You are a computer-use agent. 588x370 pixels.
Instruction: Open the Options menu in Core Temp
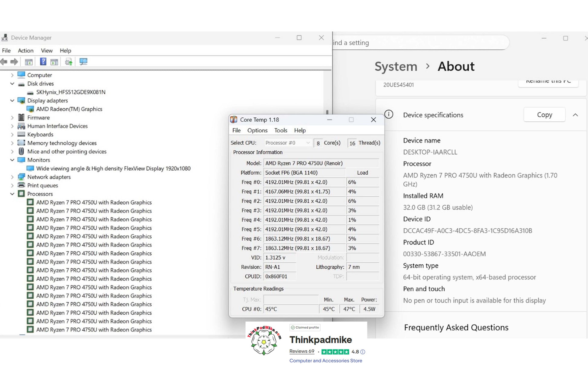click(x=257, y=130)
